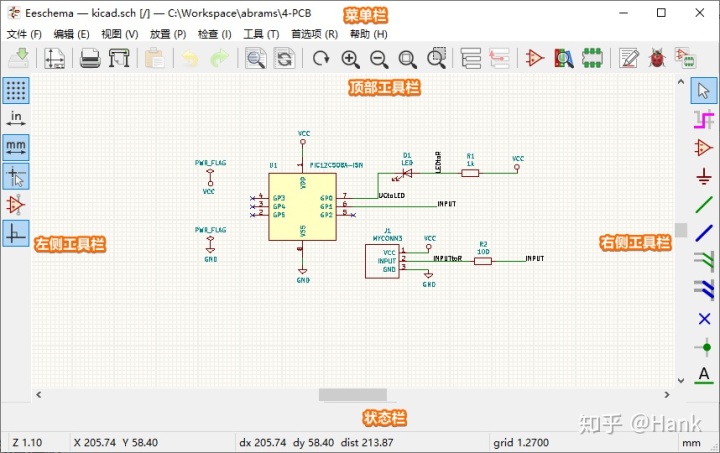This screenshot has width=720, height=453.
Task: Toggle horizontal/vertical wire constraint
Action: point(16,233)
